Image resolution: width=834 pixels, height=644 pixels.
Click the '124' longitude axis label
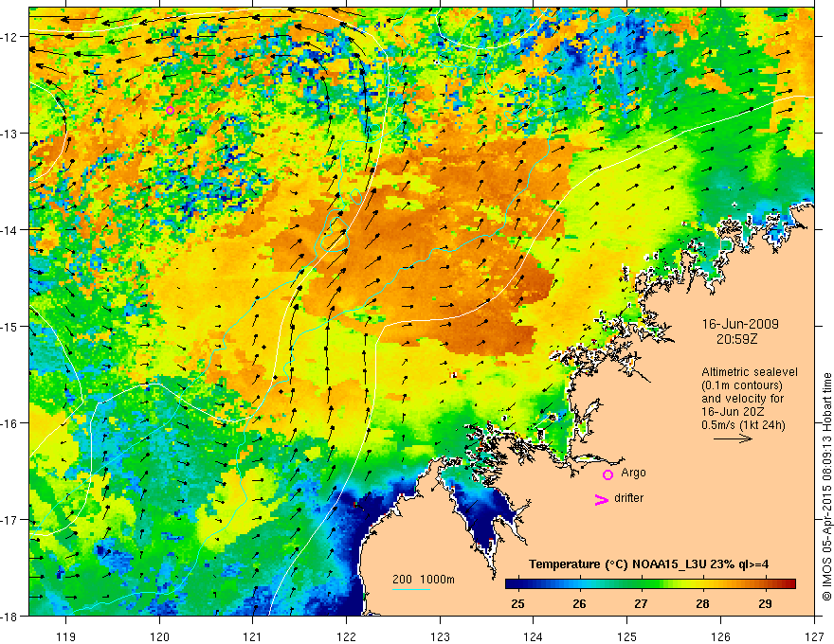coord(534,636)
